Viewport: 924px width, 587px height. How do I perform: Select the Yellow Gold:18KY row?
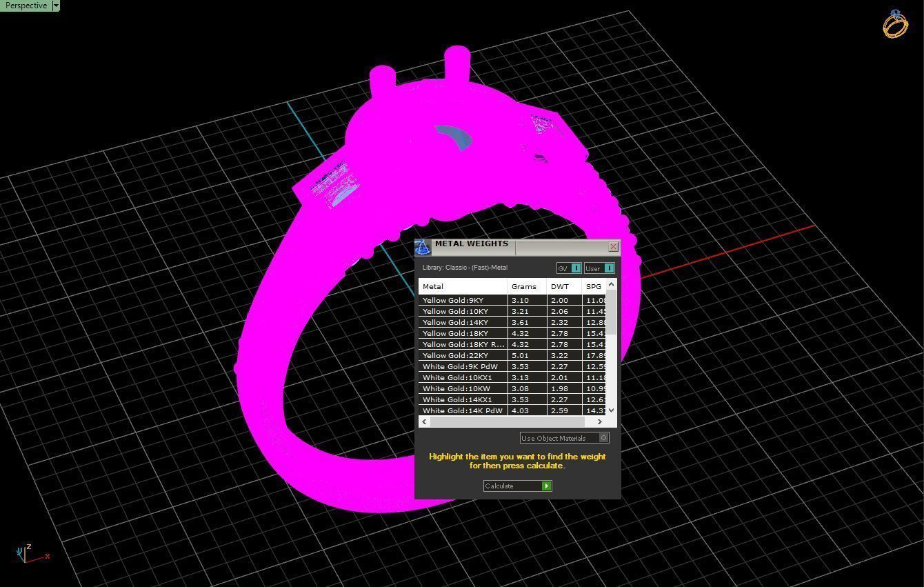click(512, 333)
